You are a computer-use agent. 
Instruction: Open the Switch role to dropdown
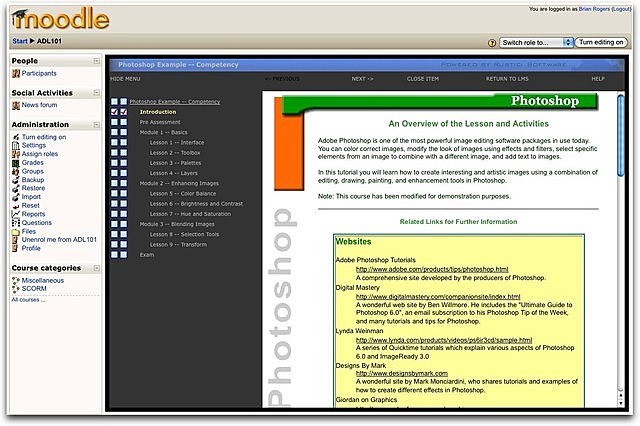pyautogui.click(x=537, y=42)
